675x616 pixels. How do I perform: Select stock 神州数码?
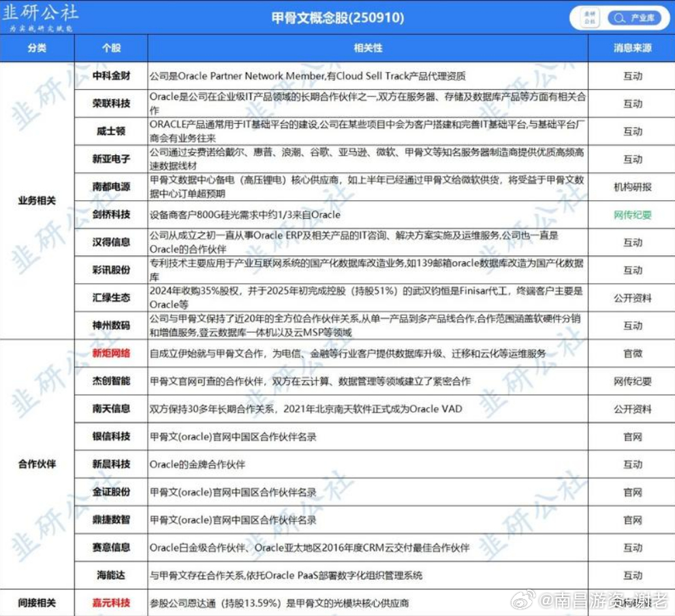coord(111,325)
